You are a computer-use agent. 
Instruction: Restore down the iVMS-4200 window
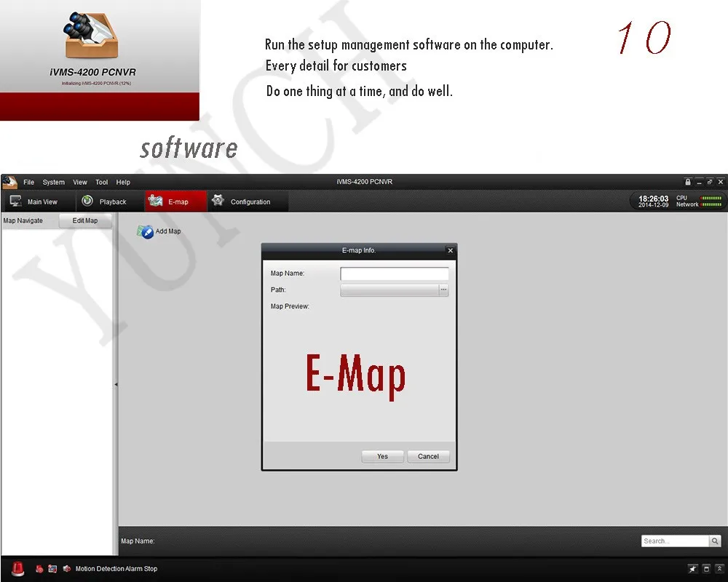[709, 182]
